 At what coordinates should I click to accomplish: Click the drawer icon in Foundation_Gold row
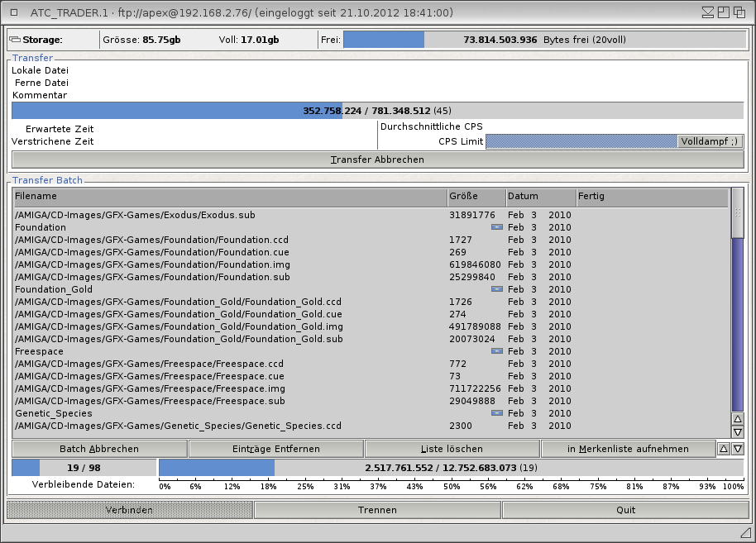[x=496, y=289]
